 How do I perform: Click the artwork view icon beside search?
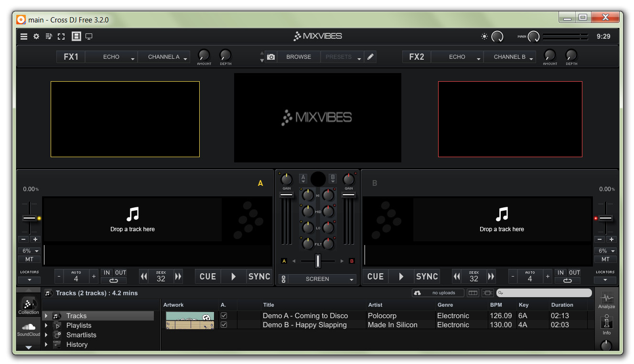487,293
